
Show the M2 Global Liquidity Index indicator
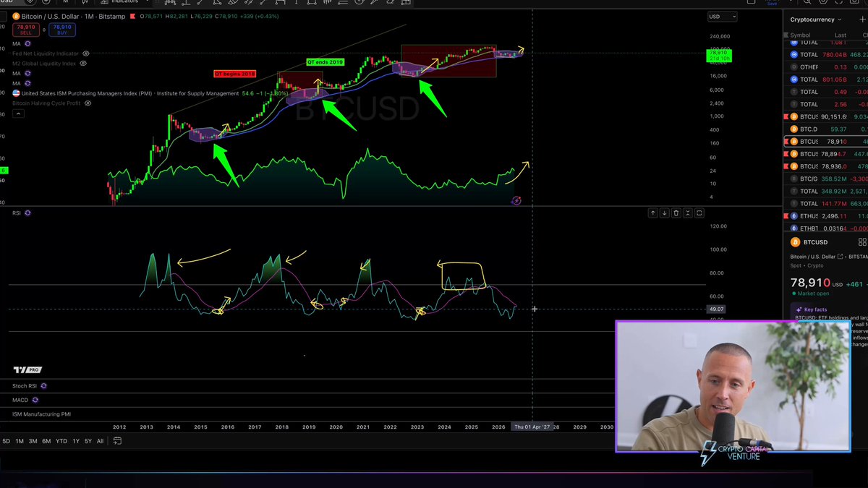tap(82, 64)
